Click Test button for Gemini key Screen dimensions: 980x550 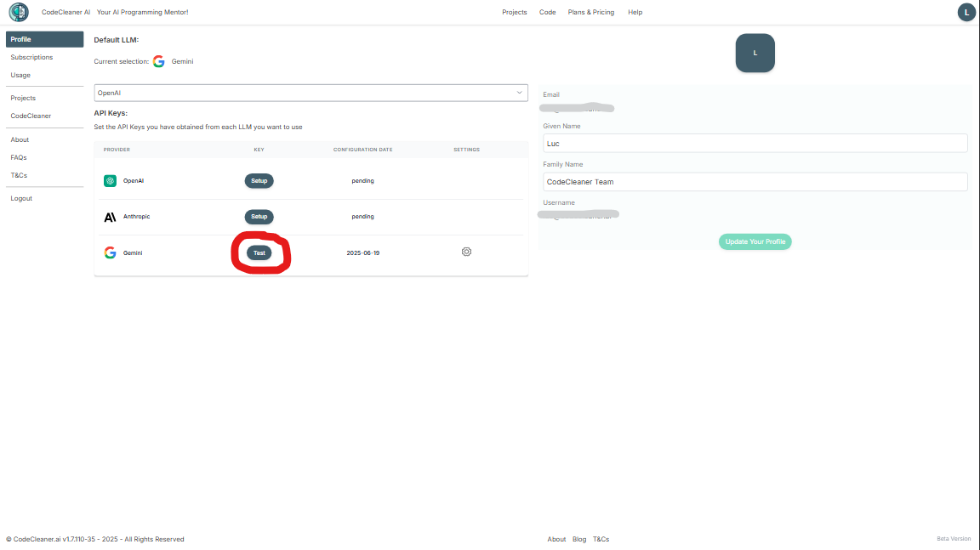tap(259, 252)
